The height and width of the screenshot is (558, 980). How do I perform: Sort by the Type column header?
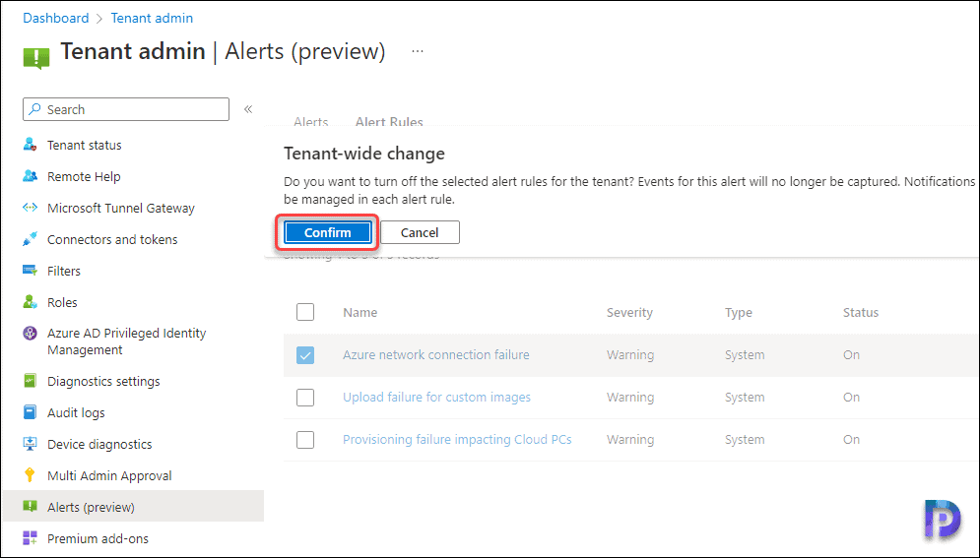click(738, 312)
